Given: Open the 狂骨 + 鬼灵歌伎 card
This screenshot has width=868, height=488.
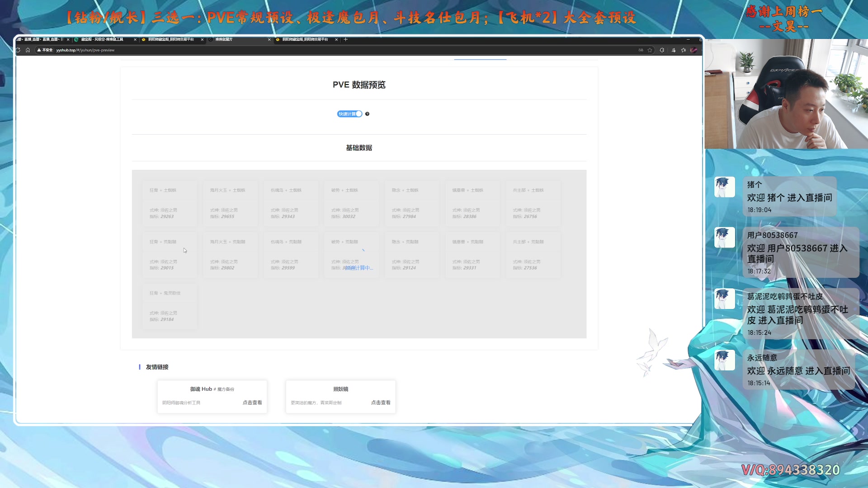Looking at the screenshot, I should [170, 306].
